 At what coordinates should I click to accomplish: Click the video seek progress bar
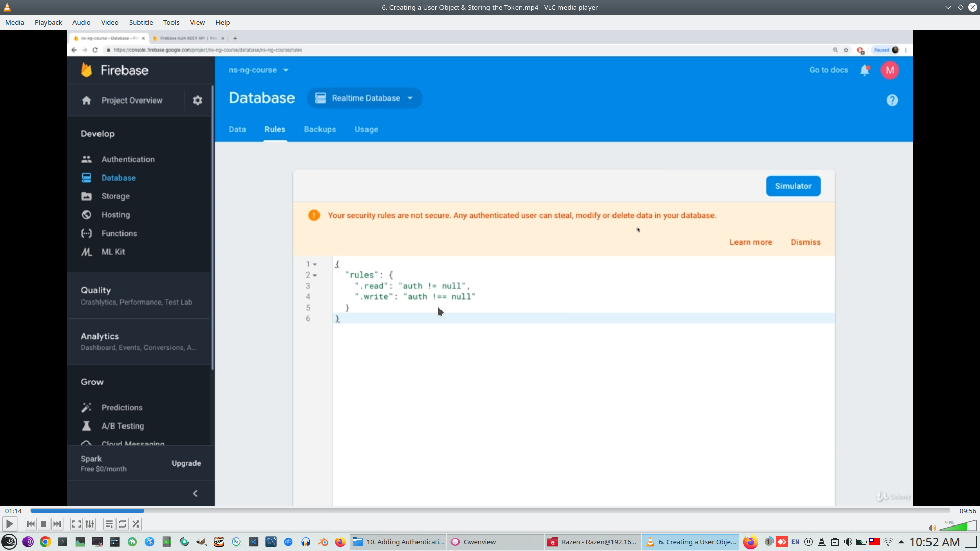tap(490, 511)
